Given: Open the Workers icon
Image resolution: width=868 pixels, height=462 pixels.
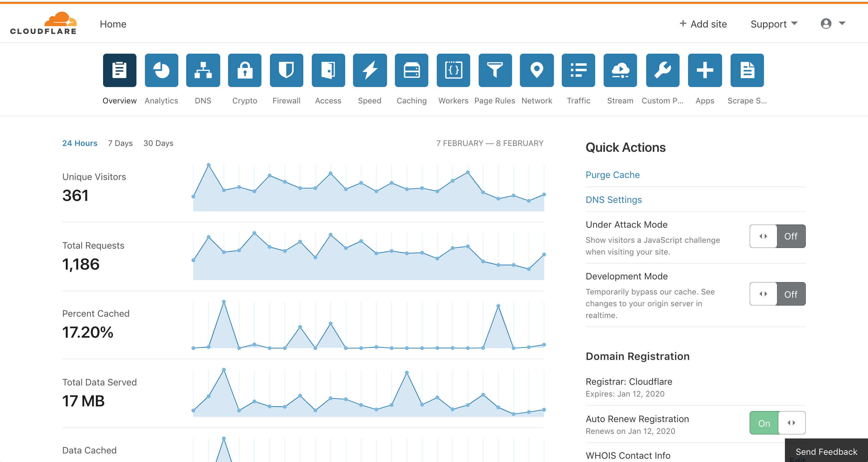Looking at the screenshot, I should point(453,70).
